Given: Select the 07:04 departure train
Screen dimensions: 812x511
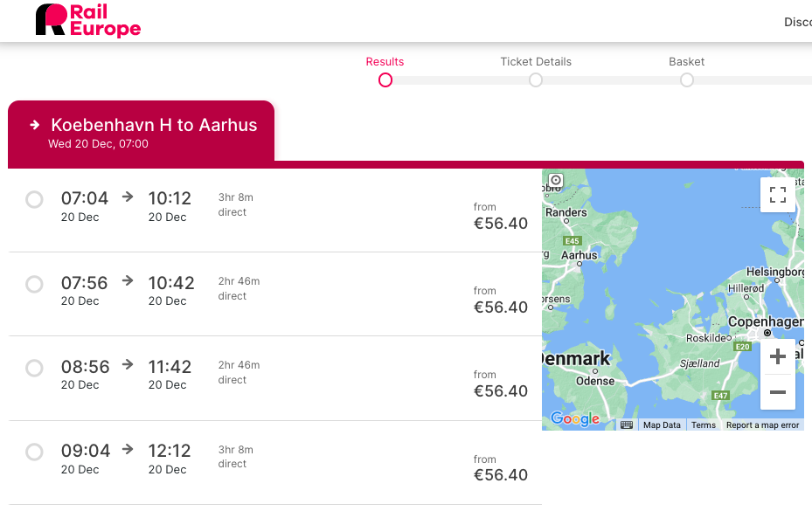Looking at the screenshot, I should coord(34,200).
